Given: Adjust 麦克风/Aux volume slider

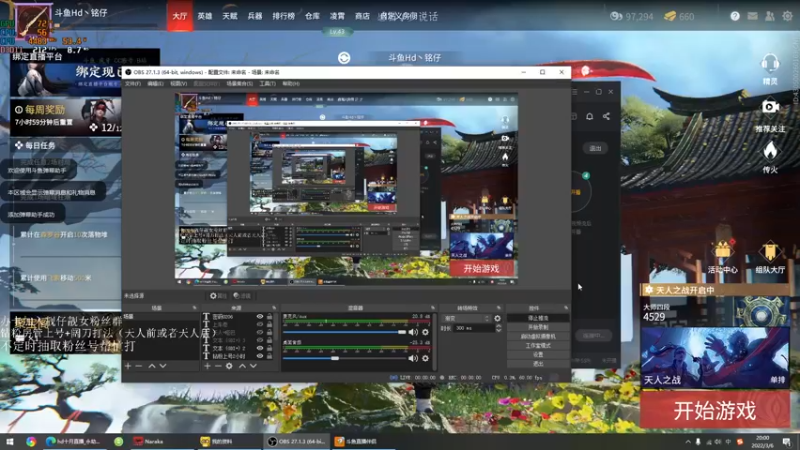Looking at the screenshot, I should [x=344, y=332].
